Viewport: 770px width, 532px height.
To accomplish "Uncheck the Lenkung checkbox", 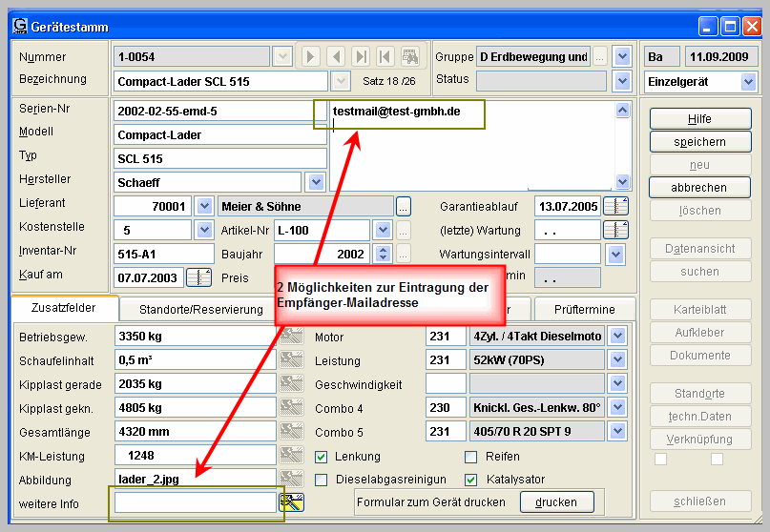I will click(x=322, y=457).
